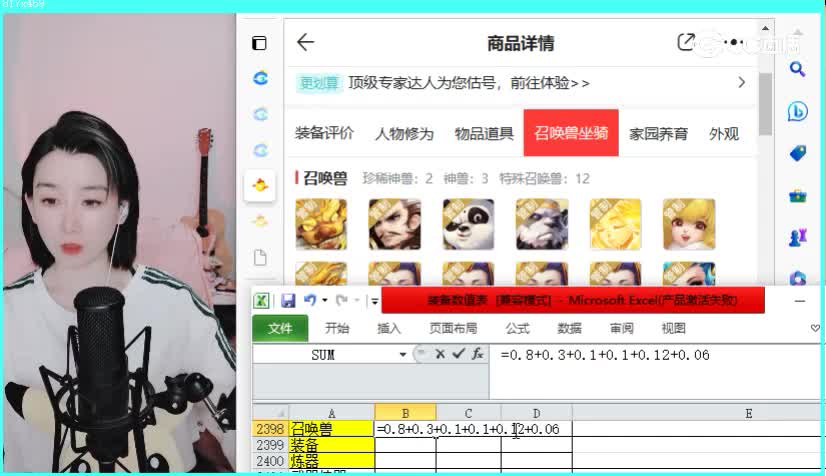
Task: Open the 视图 ribbon tab
Action: 674,328
